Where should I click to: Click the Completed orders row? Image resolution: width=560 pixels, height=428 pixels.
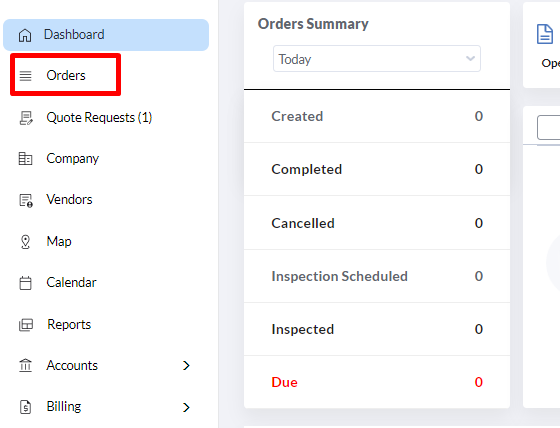pyautogui.click(x=377, y=169)
